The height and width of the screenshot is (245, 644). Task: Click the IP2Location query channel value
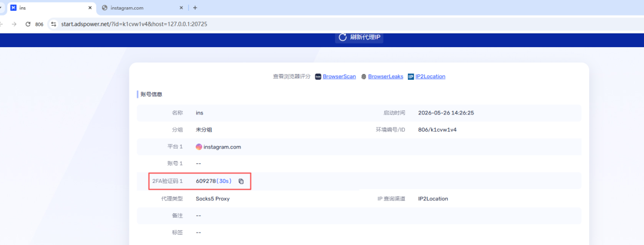point(433,199)
